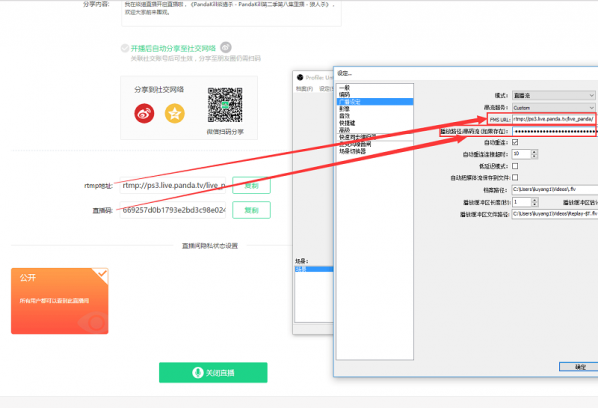Viewport: 598px width, 408px height.
Task: Click the microphone icon on the green button
Action: point(198,373)
